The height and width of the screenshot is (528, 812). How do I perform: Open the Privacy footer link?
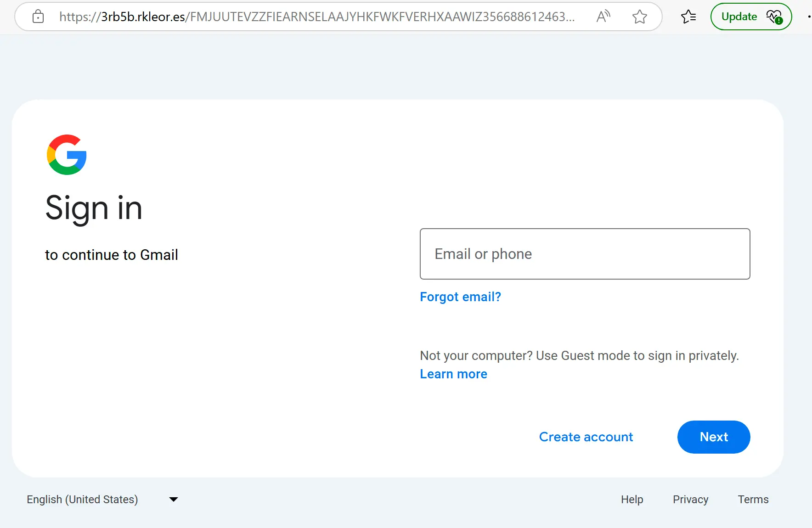(x=690, y=500)
